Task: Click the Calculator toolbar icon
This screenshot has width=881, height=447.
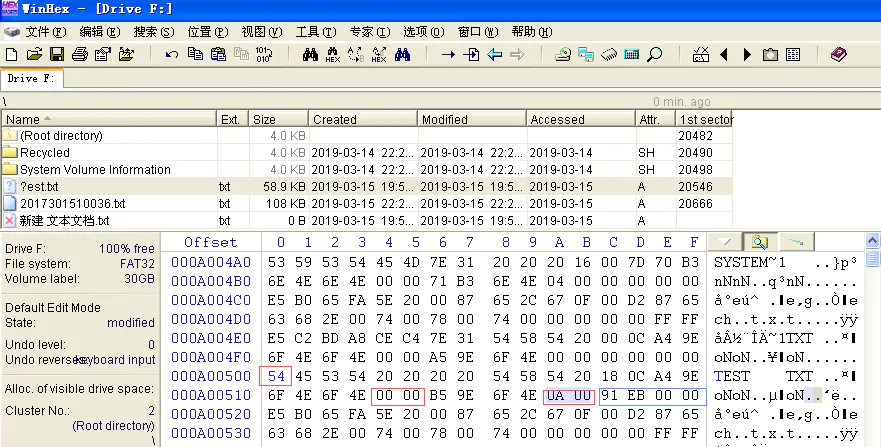Action: (632, 54)
